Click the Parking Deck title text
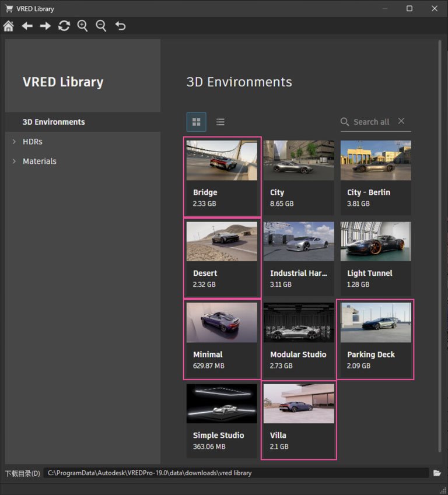 click(x=371, y=354)
